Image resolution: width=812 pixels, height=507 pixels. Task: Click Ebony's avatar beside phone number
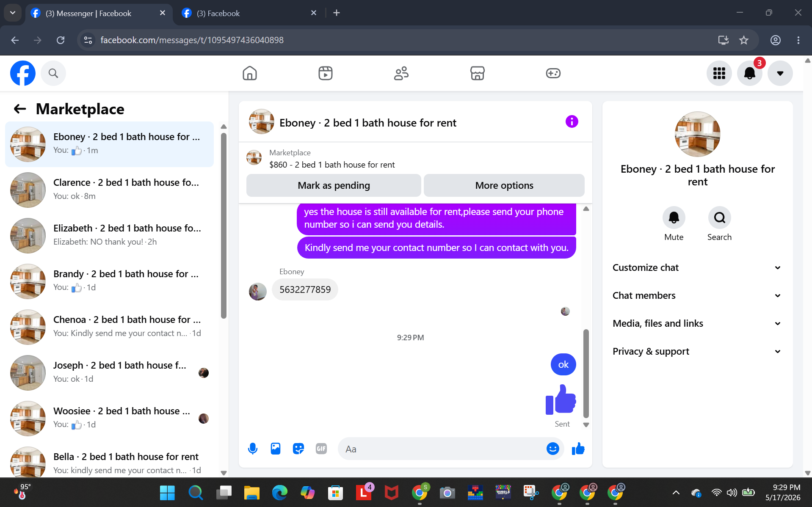click(x=257, y=291)
